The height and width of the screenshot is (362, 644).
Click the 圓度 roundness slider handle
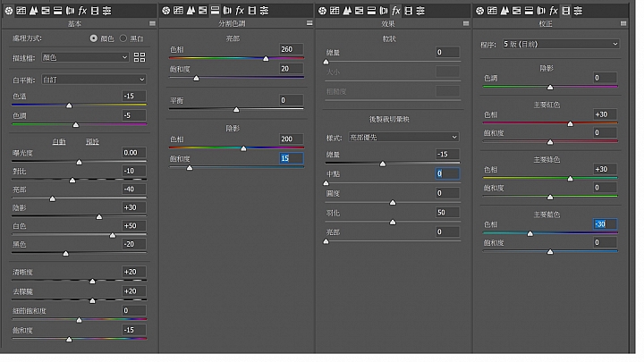point(393,202)
